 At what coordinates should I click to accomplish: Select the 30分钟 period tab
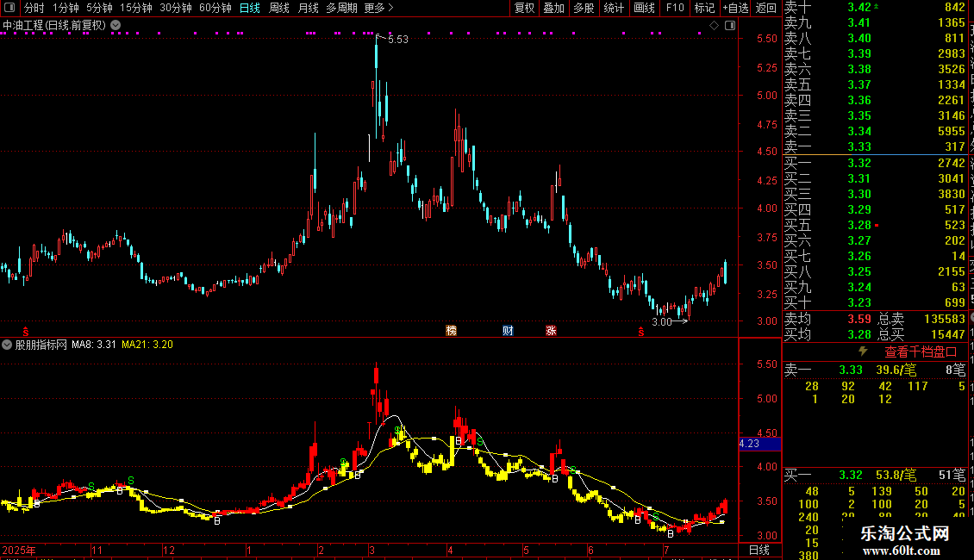[175, 8]
